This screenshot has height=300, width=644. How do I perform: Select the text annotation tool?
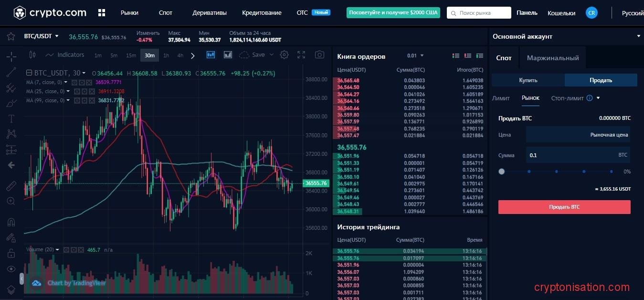[x=11, y=118]
